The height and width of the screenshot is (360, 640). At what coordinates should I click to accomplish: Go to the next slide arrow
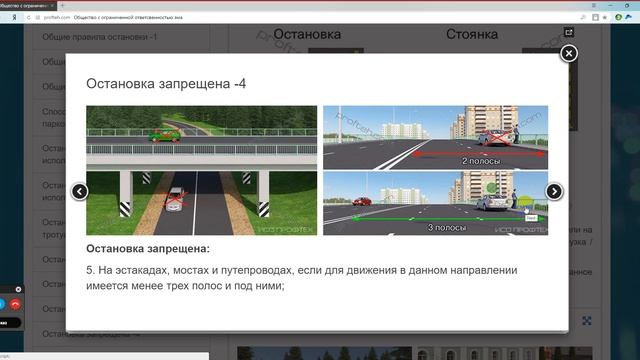click(x=554, y=191)
